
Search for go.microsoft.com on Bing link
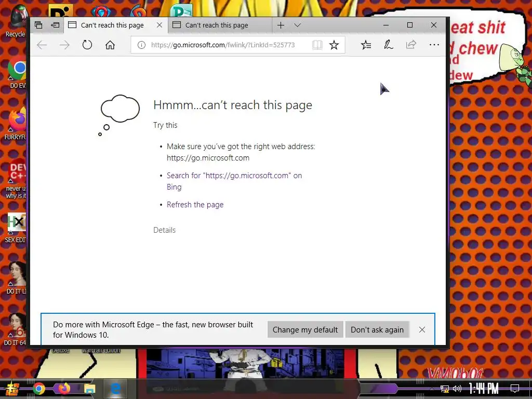[234, 181]
